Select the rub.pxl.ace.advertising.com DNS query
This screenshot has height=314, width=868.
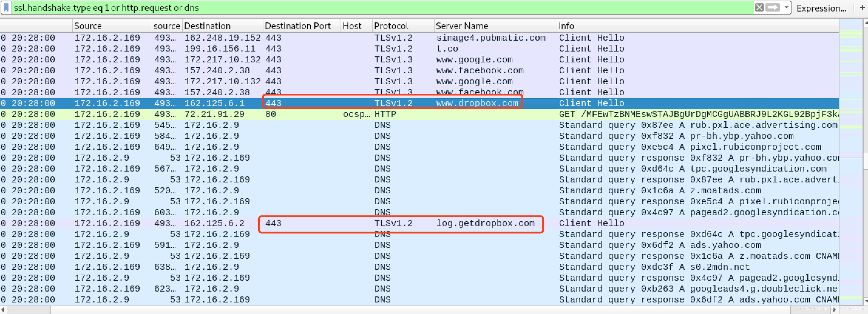tap(419, 125)
